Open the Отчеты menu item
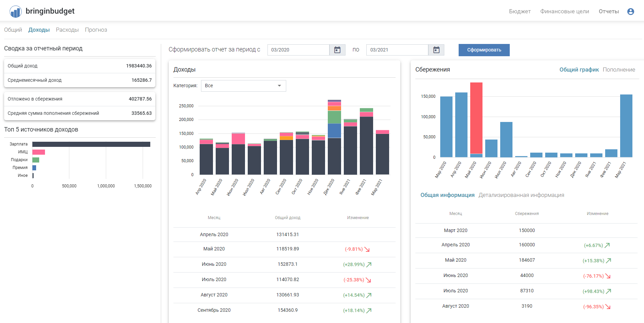Viewport: 644px width, 323px height. pos(609,12)
